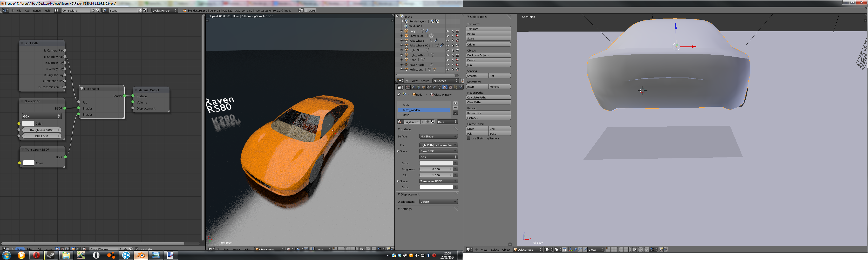The image size is (868, 260).
Task: Toggle selectability arrow for Light_Fill
Action: click(x=453, y=50)
